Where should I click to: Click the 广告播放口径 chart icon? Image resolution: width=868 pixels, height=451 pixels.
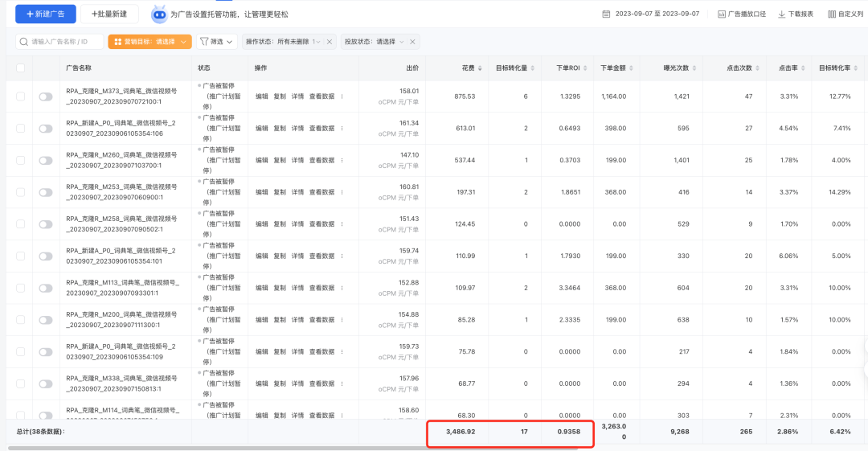[721, 14]
